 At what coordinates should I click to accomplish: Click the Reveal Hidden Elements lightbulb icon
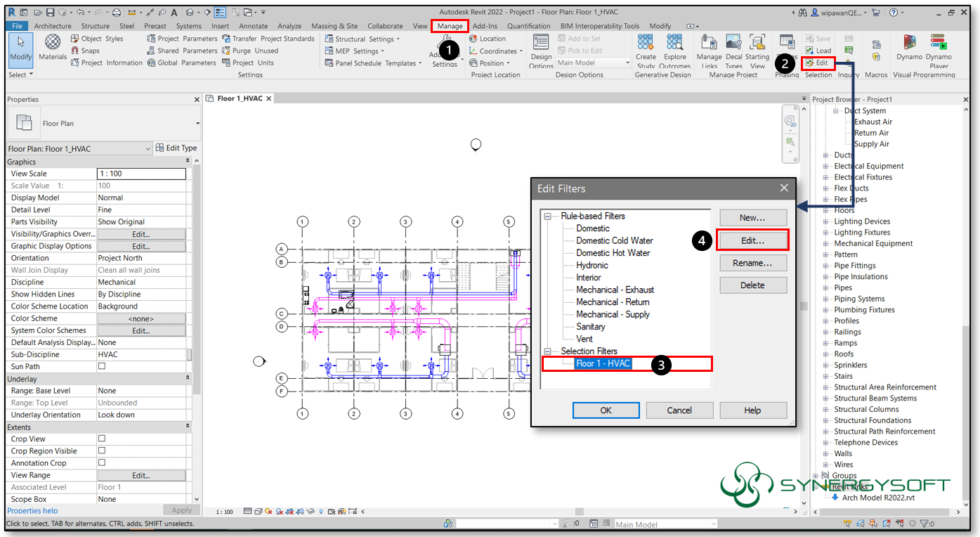point(320,511)
